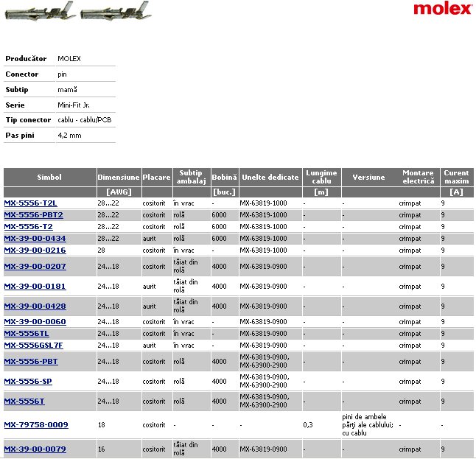
Task: Click the Placare column header
Action: (157, 178)
